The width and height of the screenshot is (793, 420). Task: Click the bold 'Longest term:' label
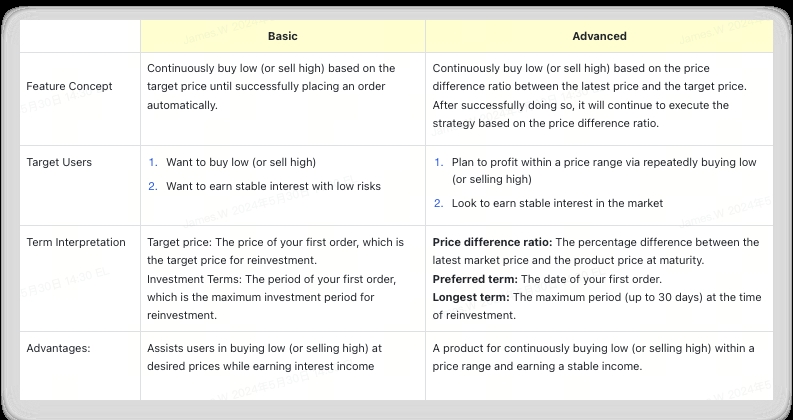470,296
